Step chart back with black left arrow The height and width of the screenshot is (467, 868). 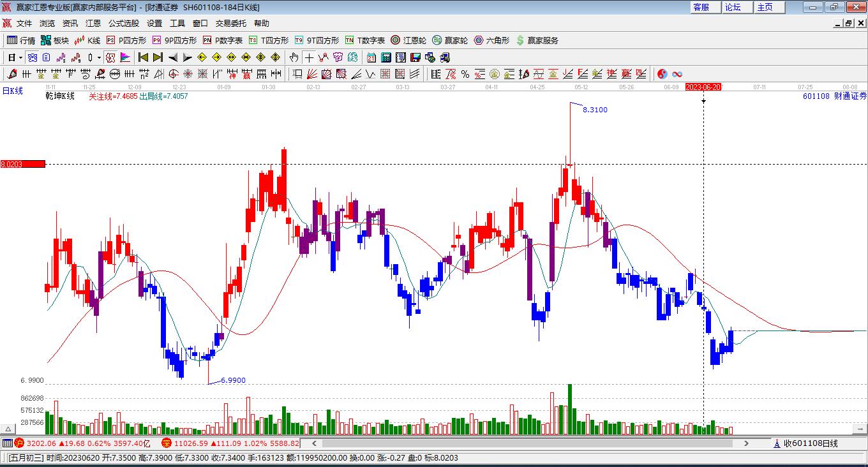click(x=173, y=57)
